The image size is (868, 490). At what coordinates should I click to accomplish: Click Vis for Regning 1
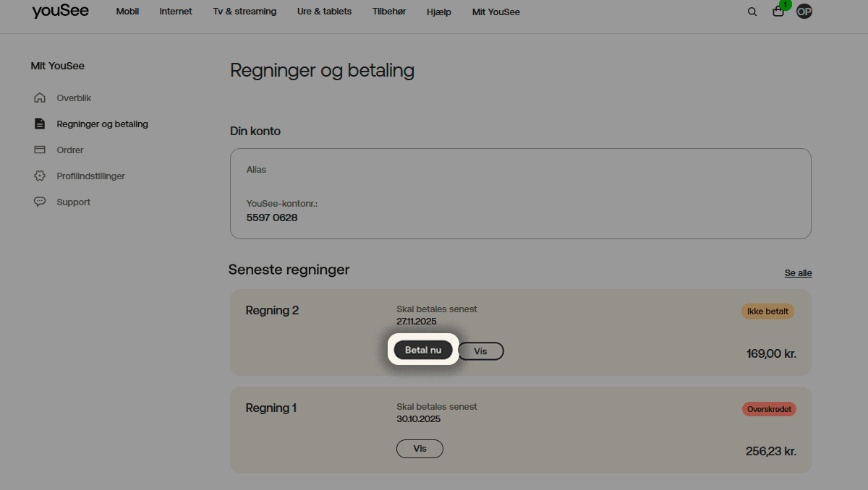420,448
